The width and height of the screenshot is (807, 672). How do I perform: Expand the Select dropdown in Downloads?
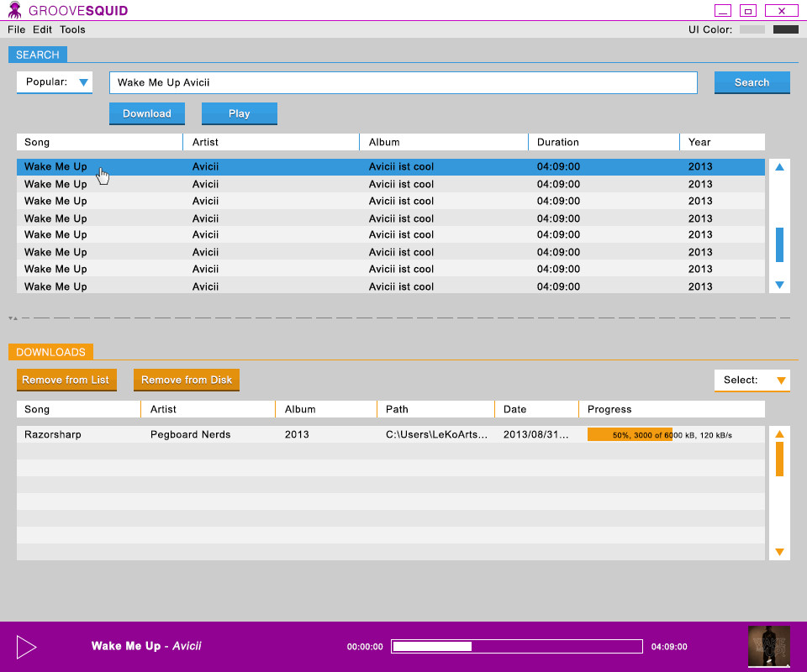[x=752, y=381]
